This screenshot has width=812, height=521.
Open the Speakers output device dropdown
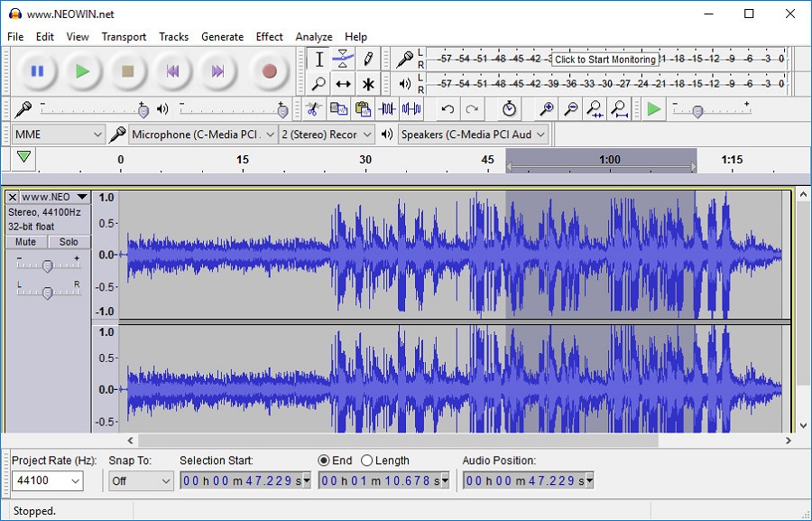point(474,135)
